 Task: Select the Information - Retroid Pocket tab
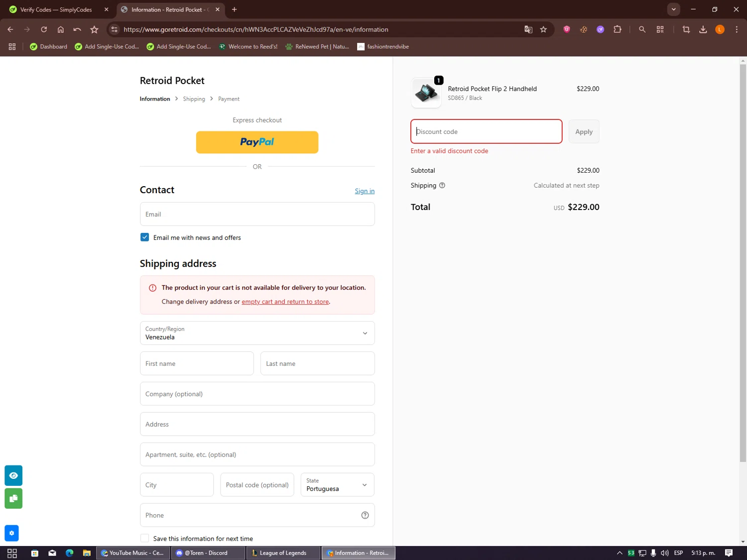[170, 9]
